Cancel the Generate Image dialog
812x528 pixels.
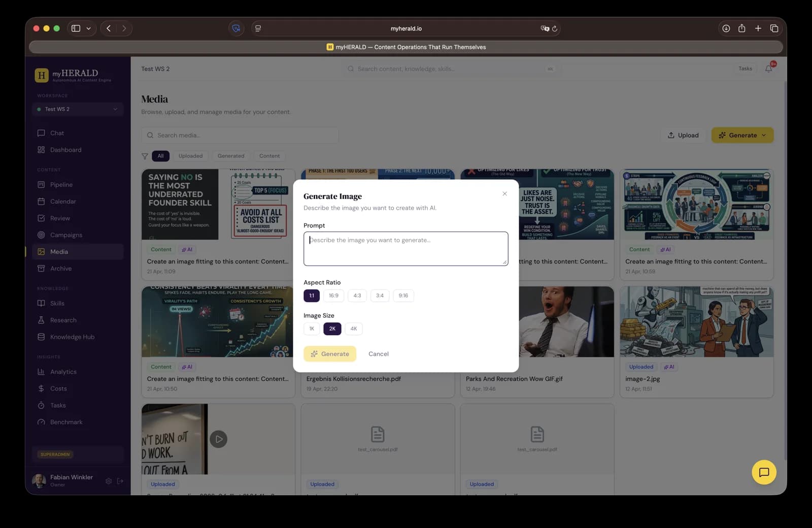(x=379, y=354)
